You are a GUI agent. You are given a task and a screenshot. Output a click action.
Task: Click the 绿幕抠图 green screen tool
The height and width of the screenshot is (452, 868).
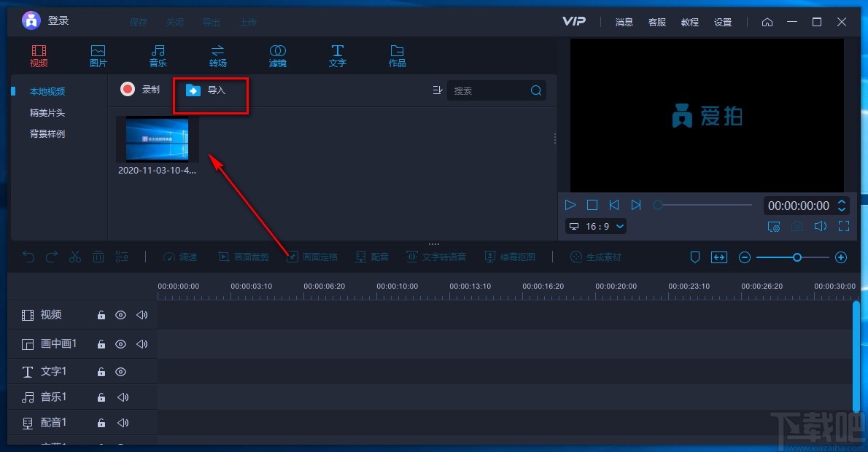(x=510, y=257)
